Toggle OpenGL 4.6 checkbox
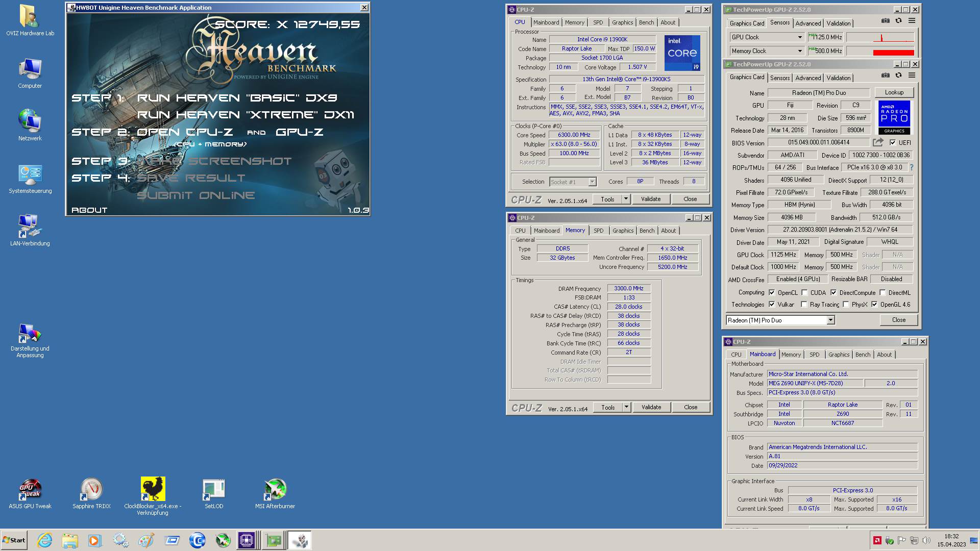980x551 pixels. [874, 305]
